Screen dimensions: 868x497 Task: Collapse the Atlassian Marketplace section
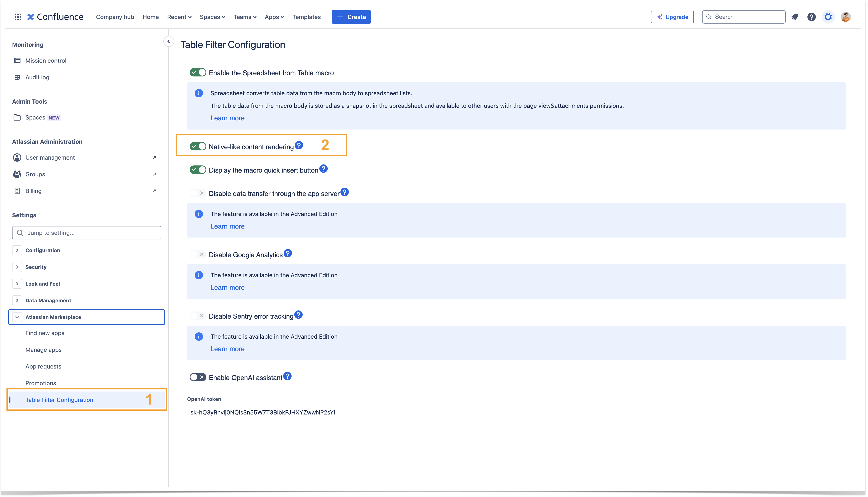pos(17,317)
